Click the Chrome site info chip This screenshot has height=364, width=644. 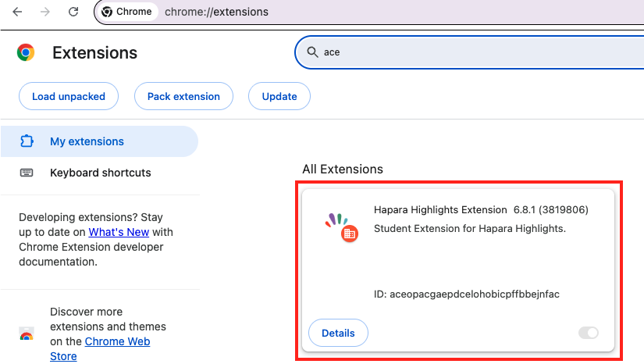click(127, 12)
